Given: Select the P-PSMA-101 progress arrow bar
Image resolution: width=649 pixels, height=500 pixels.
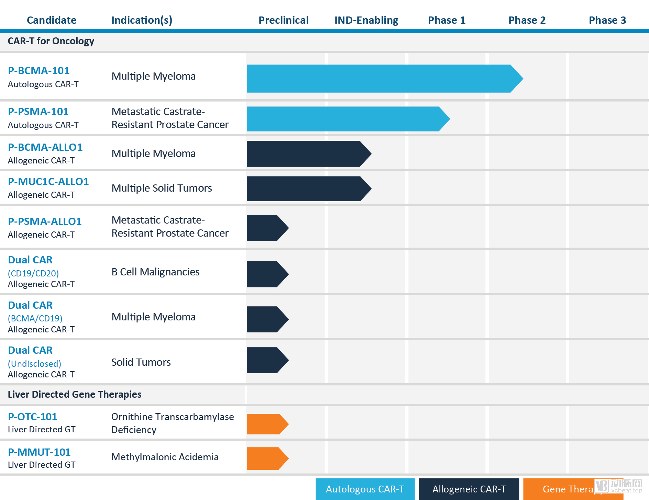Looking at the screenshot, I should [345, 118].
